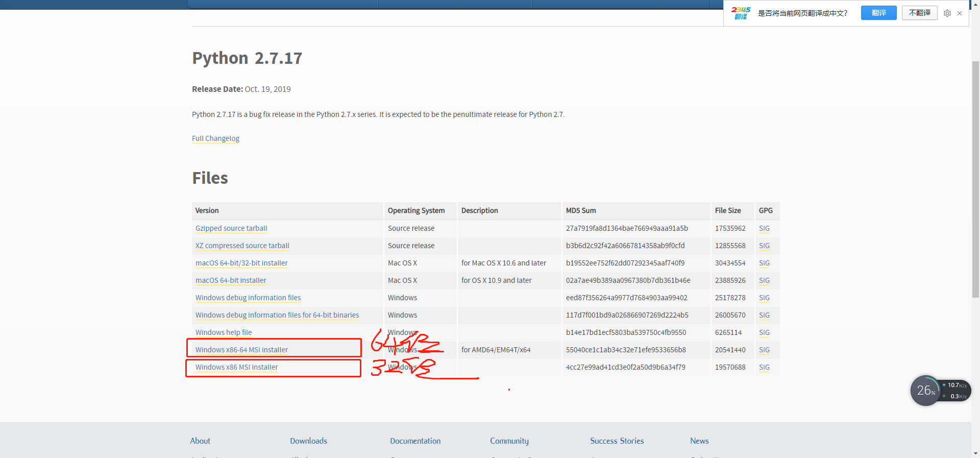Screen dimensions: 980x458
Task: Click the Release Date Oct. 19, 2019 text
Action: point(241,89)
